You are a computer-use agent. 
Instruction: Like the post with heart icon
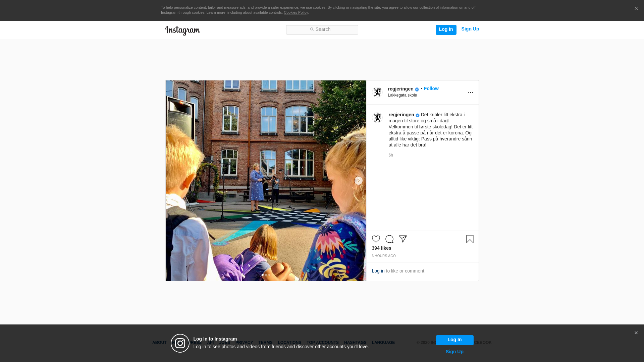[x=376, y=239]
